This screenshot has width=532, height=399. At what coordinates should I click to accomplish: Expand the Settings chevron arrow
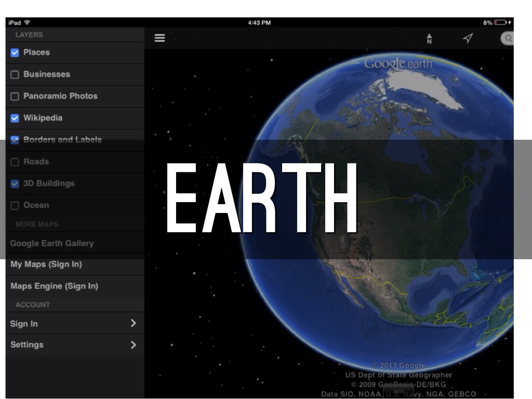pos(133,344)
